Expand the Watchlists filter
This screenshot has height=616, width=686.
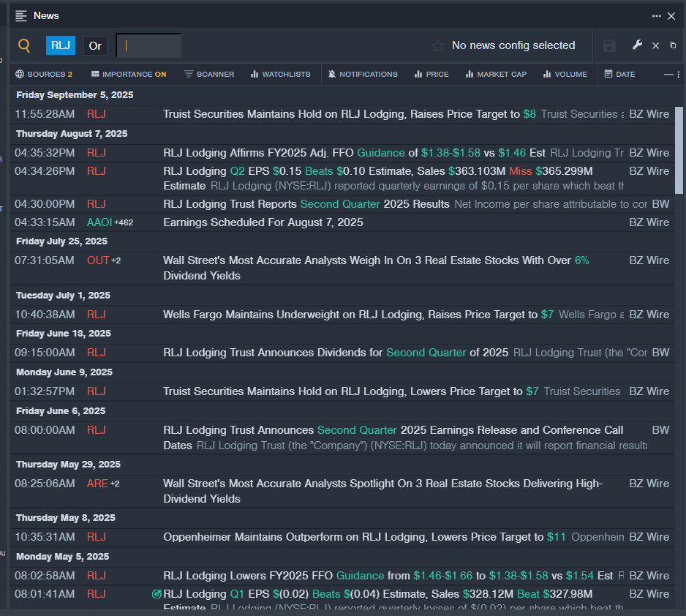click(280, 74)
